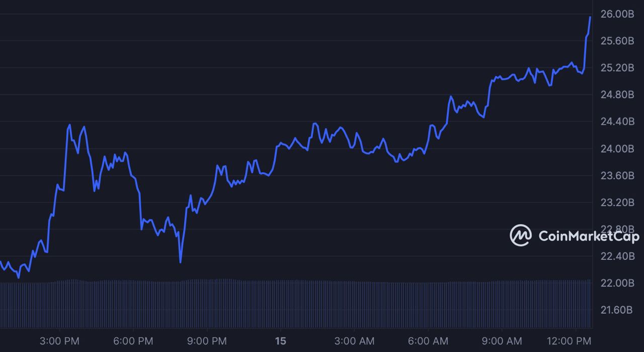This screenshot has height=352, width=644.
Task: Click the 25.60B price axis label
Action: (x=617, y=41)
